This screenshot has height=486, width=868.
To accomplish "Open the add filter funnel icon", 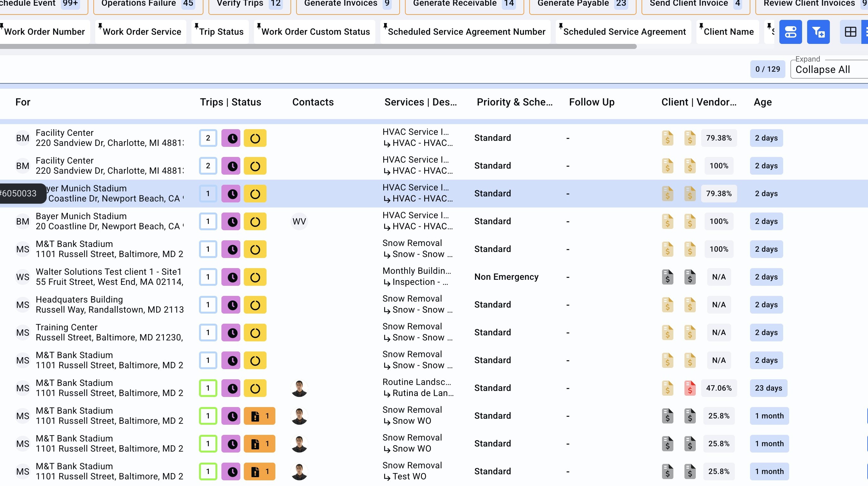I will click(818, 32).
